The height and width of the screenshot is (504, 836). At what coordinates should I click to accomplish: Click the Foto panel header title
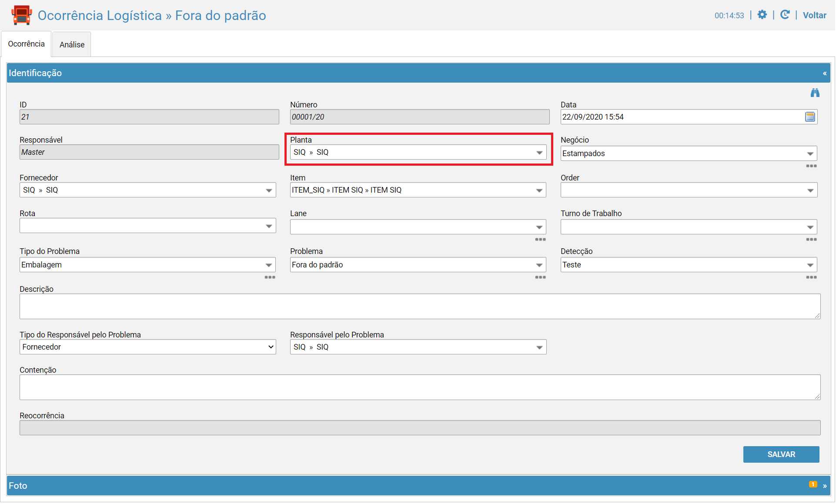pyautogui.click(x=18, y=486)
